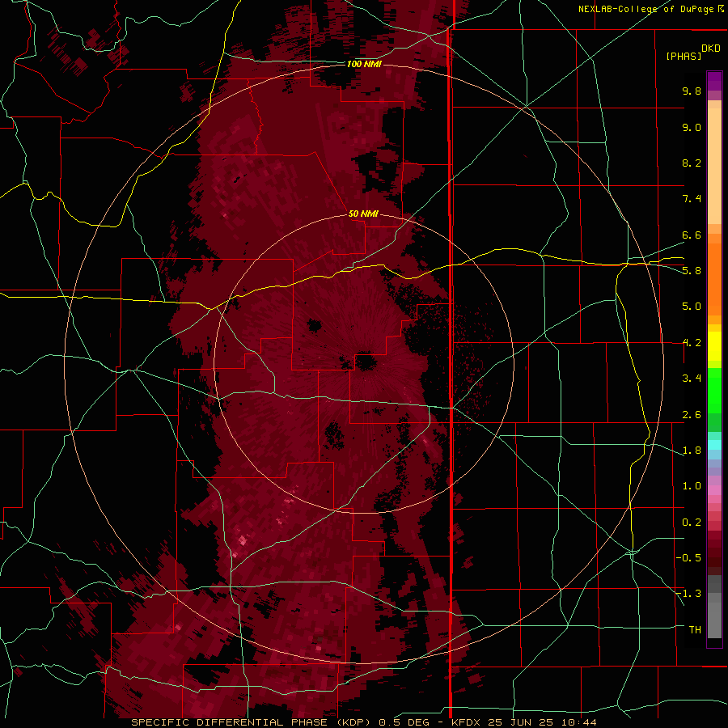Click the DKD label above the color scale
Image resolution: width=728 pixels, height=728 pixels.
point(711,49)
